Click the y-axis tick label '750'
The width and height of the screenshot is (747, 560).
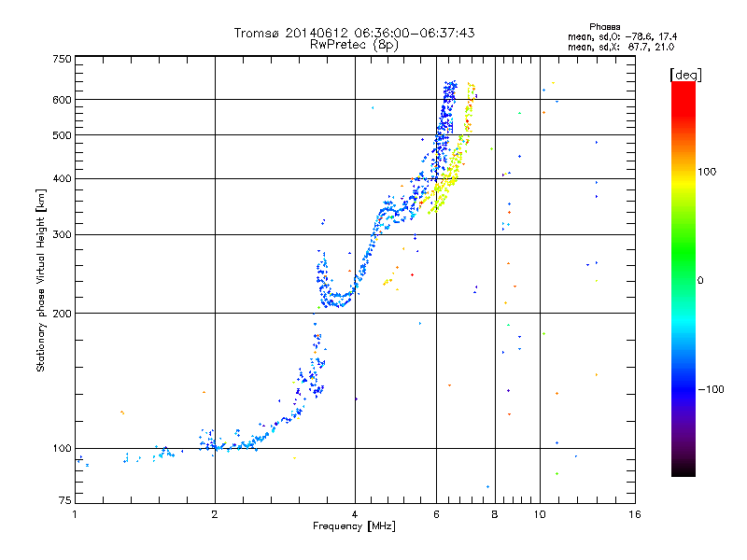tap(62, 59)
